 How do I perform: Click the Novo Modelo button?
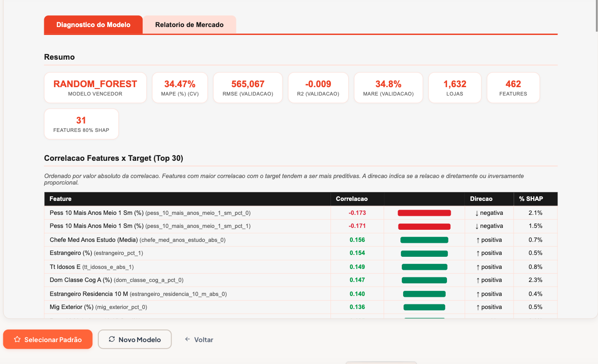pos(135,339)
